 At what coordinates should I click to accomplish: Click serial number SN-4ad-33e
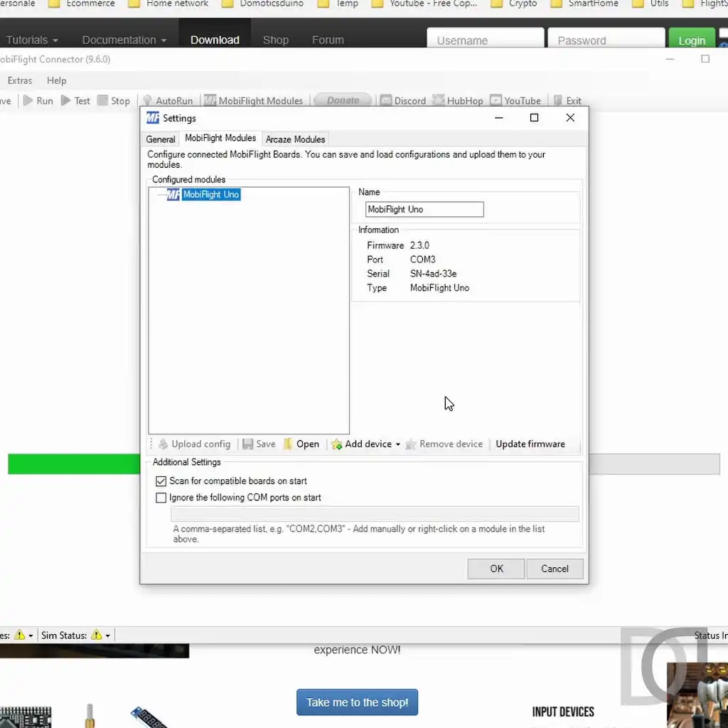click(x=433, y=274)
